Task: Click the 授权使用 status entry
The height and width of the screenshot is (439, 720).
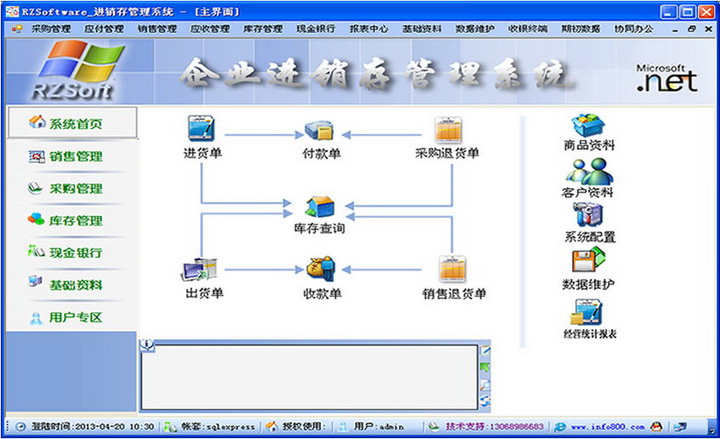Action: tap(304, 427)
